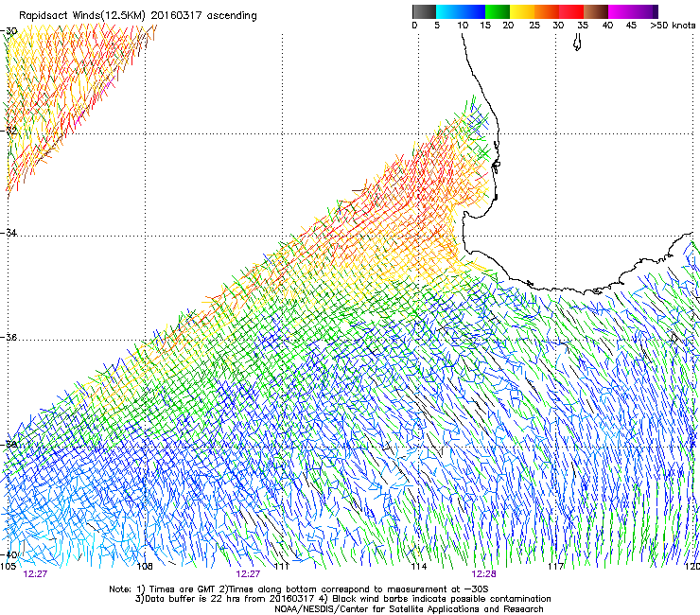700x615 pixels.
Task: Click the '114' longitude axis label
Action: pos(418,567)
